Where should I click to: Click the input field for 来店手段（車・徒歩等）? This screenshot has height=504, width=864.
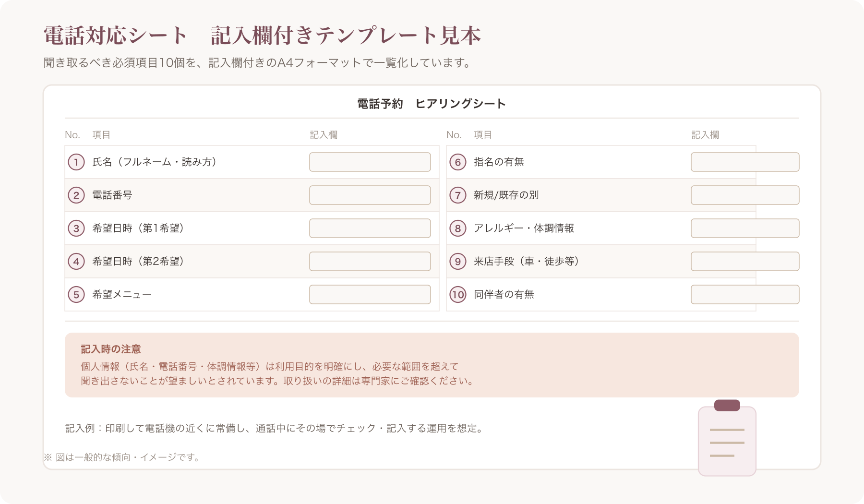745,262
